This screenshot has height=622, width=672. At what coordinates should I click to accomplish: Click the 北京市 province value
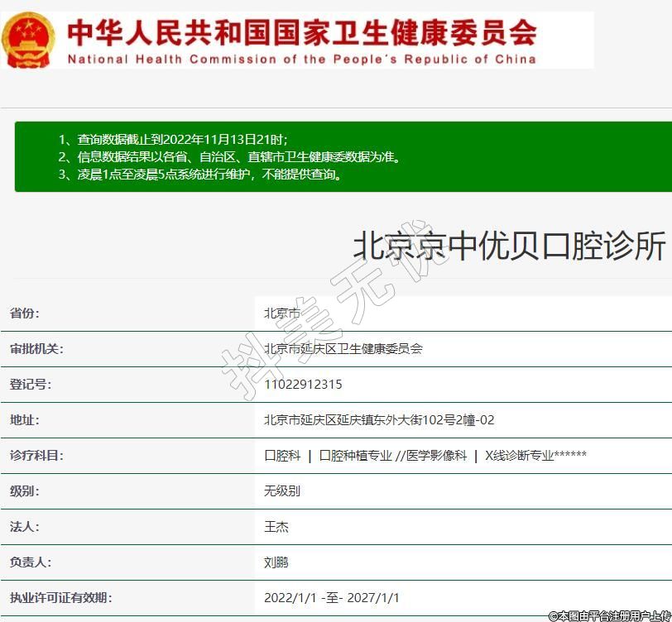(x=281, y=313)
